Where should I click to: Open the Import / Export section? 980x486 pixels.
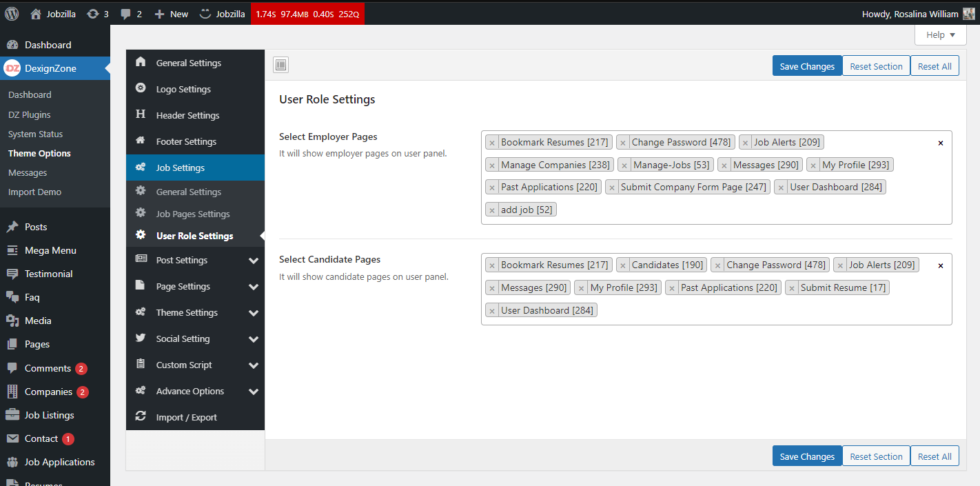point(186,418)
